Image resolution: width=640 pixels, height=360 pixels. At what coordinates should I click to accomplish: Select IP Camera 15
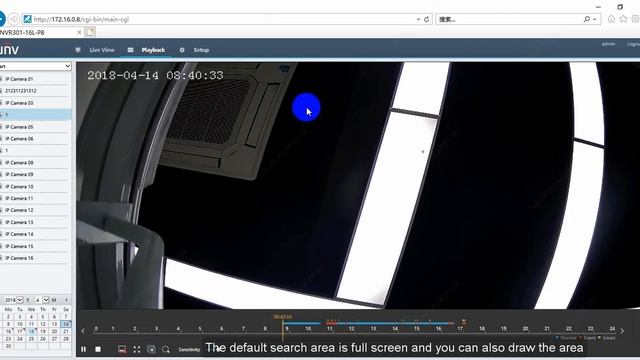click(x=36, y=246)
